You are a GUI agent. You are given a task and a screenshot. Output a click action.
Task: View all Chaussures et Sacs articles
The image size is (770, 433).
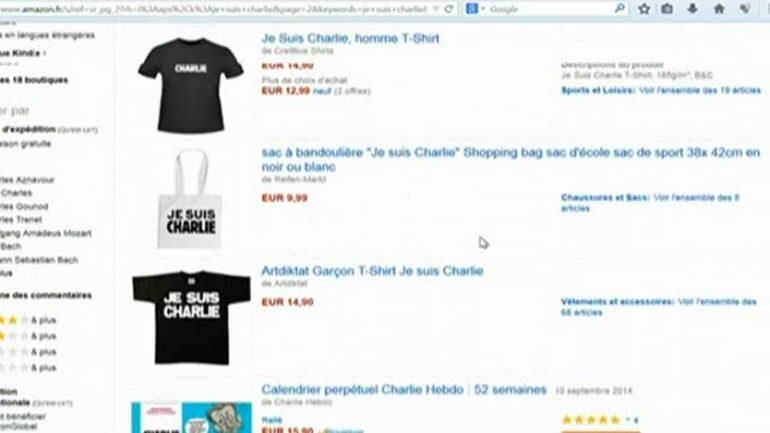pyautogui.click(x=650, y=203)
